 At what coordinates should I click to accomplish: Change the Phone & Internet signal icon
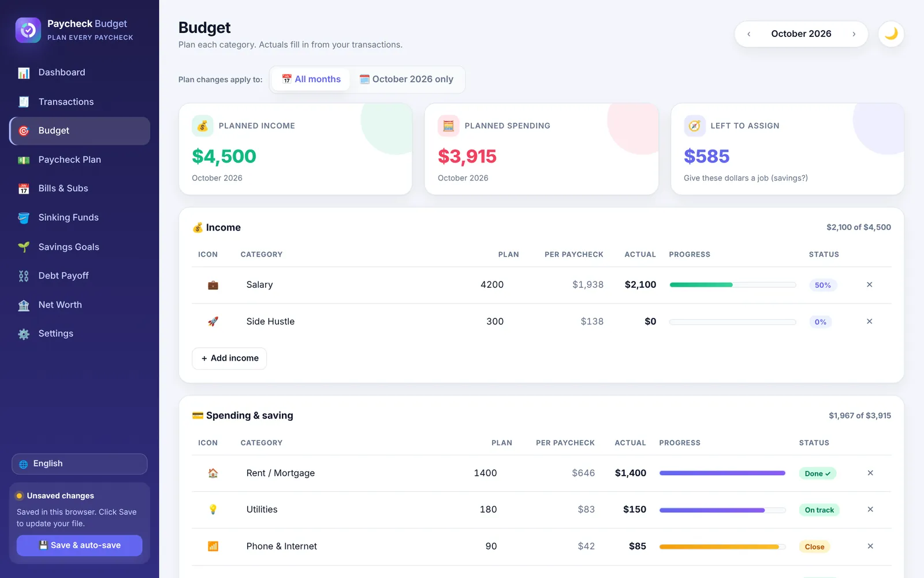coord(213,546)
